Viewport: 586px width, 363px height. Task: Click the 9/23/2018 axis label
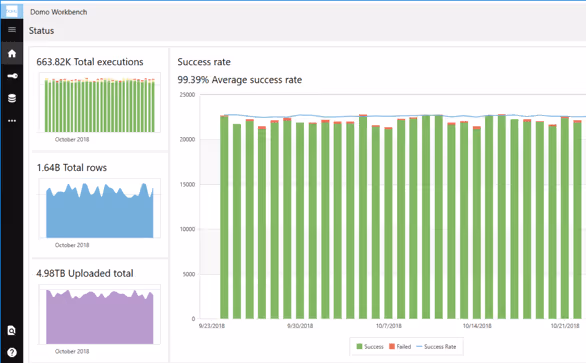[212, 326]
